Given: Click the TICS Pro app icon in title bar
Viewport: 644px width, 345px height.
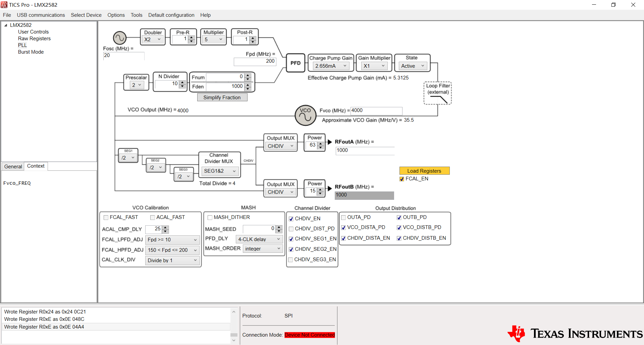Looking at the screenshot, I should (4, 5).
